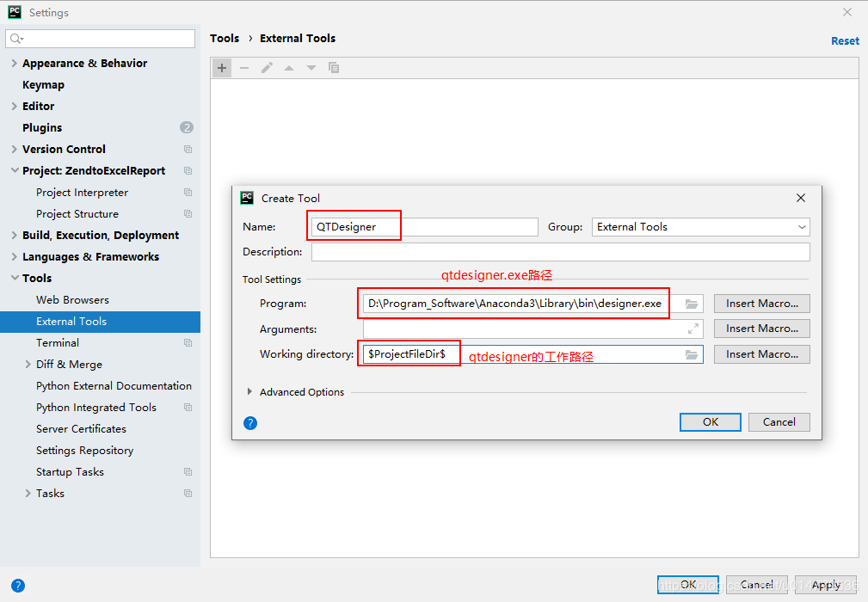Click the Name field containing QTDesigner
The image size is (868, 602).
point(425,227)
